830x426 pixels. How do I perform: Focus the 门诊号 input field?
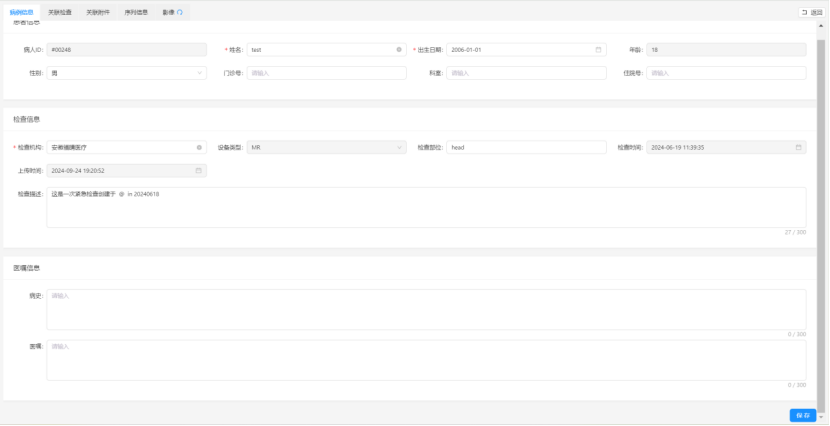pos(326,73)
